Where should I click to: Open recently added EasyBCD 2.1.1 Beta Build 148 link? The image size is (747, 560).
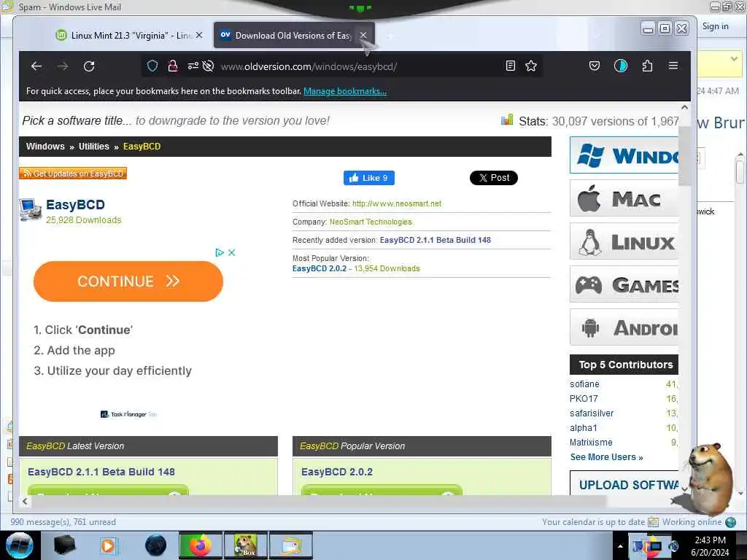pyautogui.click(x=435, y=240)
